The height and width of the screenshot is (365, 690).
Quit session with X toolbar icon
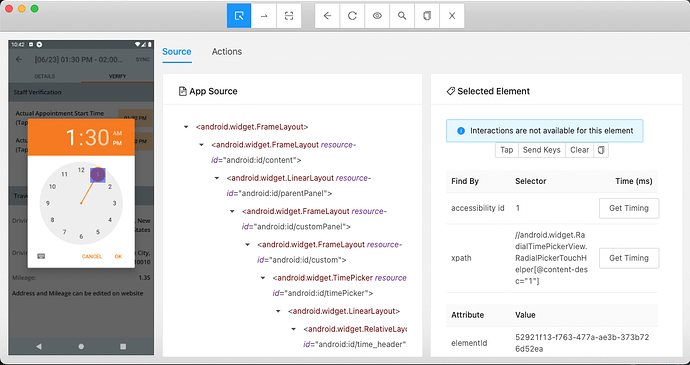tap(452, 16)
